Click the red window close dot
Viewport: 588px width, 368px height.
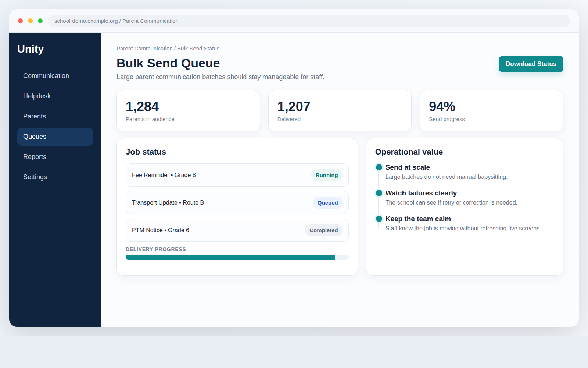(x=21, y=21)
